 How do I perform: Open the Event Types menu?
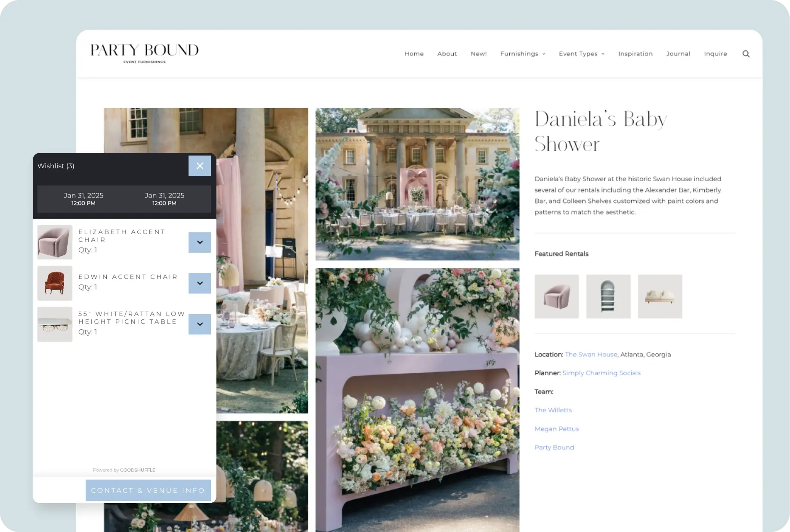tap(581, 54)
